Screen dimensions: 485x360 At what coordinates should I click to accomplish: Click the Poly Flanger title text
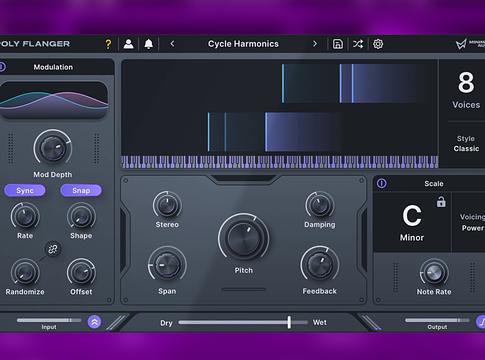(x=35, y=44)
